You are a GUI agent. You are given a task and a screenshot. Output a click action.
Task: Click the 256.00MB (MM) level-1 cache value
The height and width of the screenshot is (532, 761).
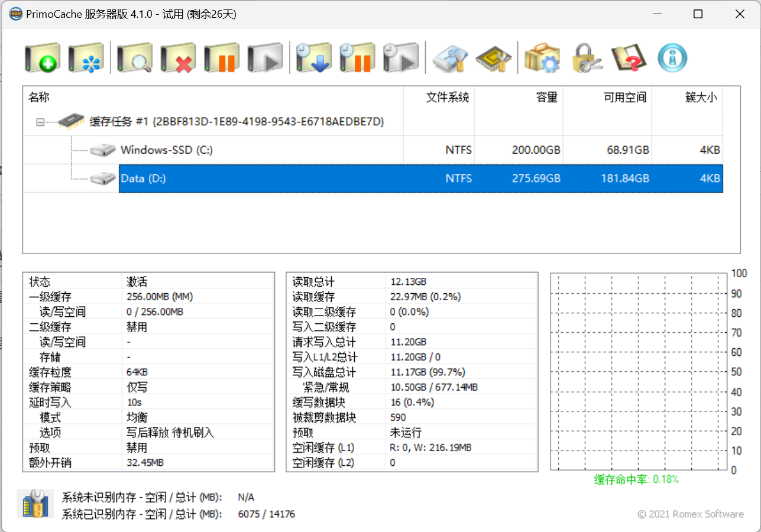tap(160, 297)
